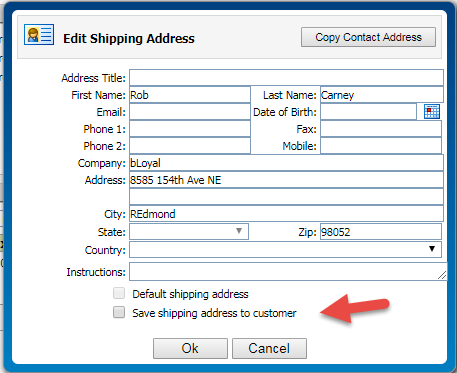
Task: Click the Address Title label
Action: pyautogui.click(x=93, y=78)
